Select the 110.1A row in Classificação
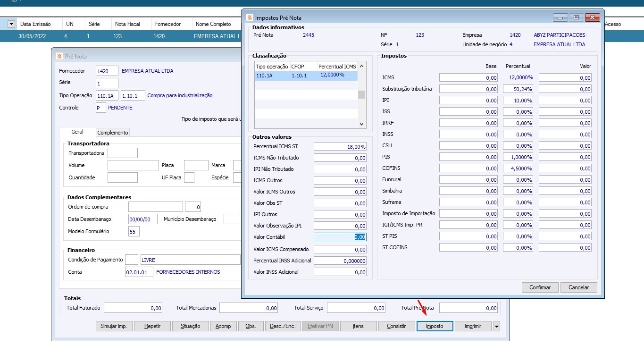This screenshot has width=644, height=362. point(306,75)
